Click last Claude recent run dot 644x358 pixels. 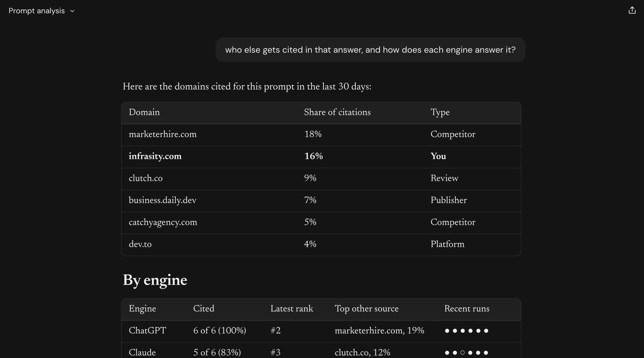click(486, 353)
